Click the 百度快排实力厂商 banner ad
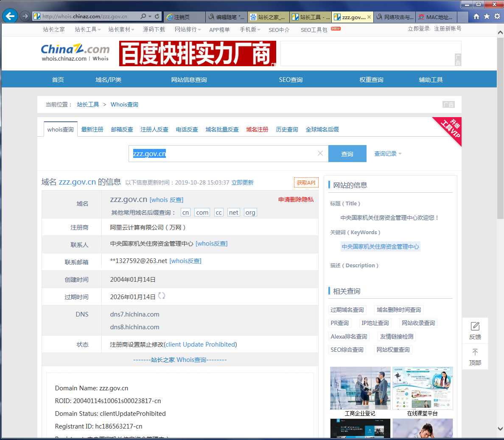The image size is (504, 440). [197, 53]
